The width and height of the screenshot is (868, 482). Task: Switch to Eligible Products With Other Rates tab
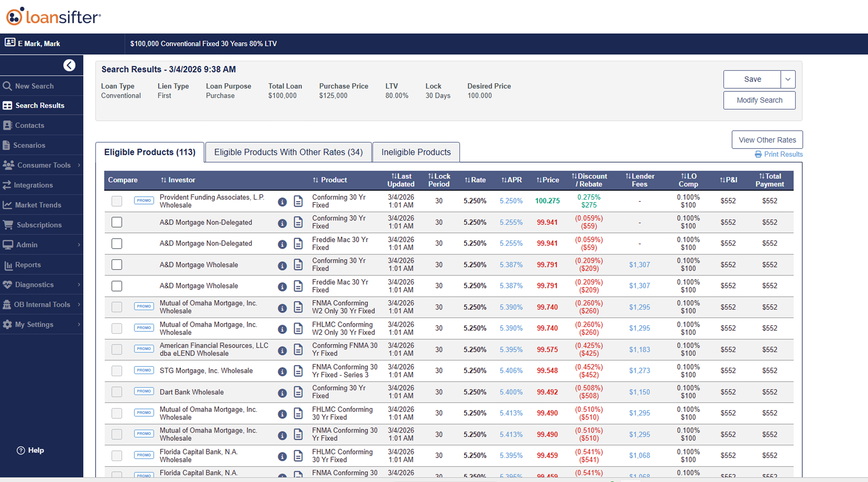(288, 152)
